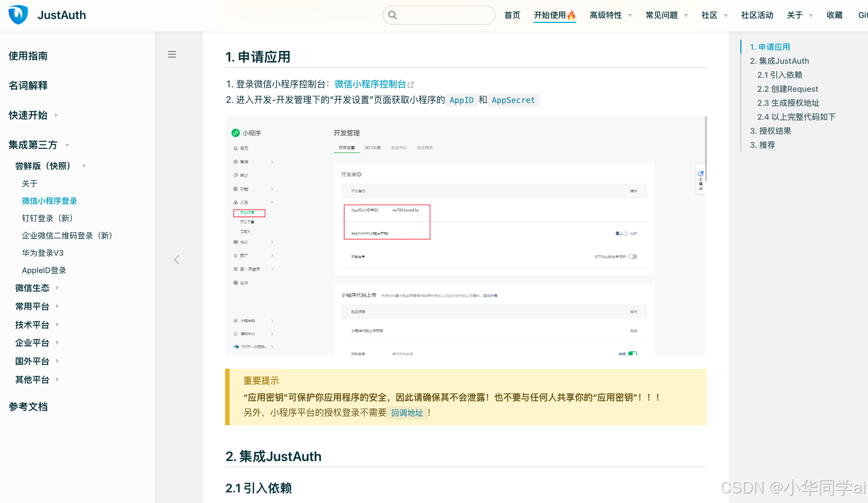Expand the 关于 dropdown in navbar
This screenshot has height=503, width=868.
tap(800, 15)
